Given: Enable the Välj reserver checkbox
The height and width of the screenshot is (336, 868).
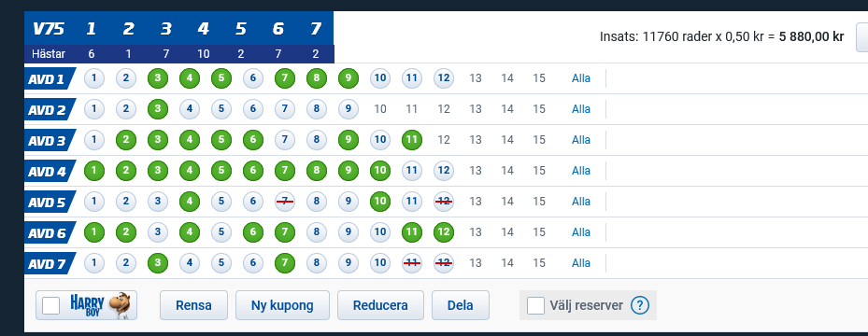Looking at the screenshot, I should click(x=535, y=305).
